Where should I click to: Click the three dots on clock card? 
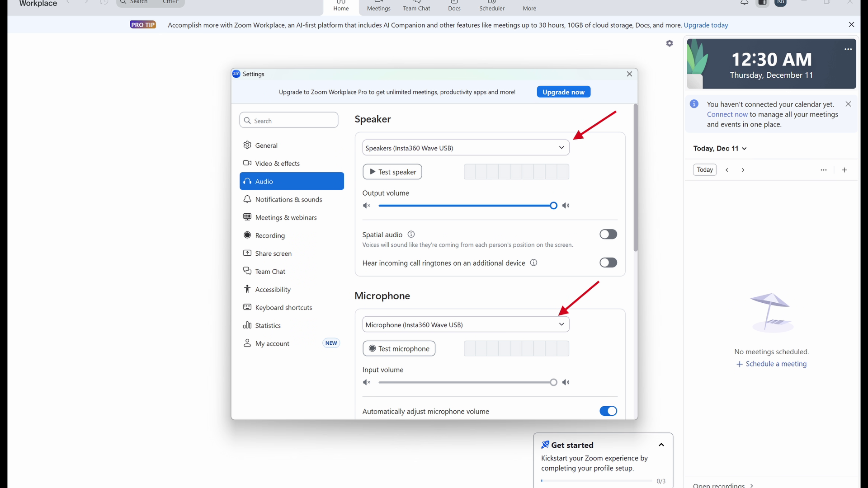pos(848,49)
